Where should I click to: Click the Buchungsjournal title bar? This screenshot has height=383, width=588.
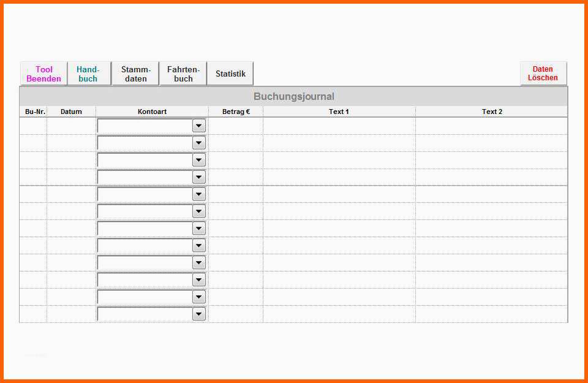click(293, 97)
